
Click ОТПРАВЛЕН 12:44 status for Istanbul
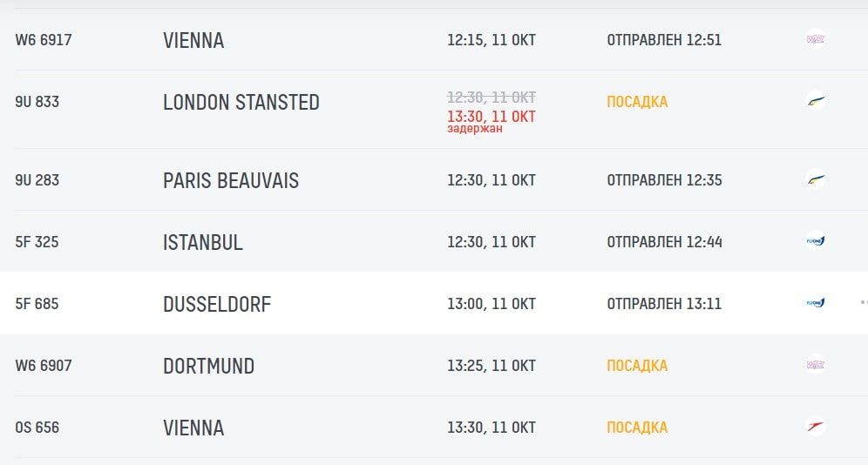[664, 242]
